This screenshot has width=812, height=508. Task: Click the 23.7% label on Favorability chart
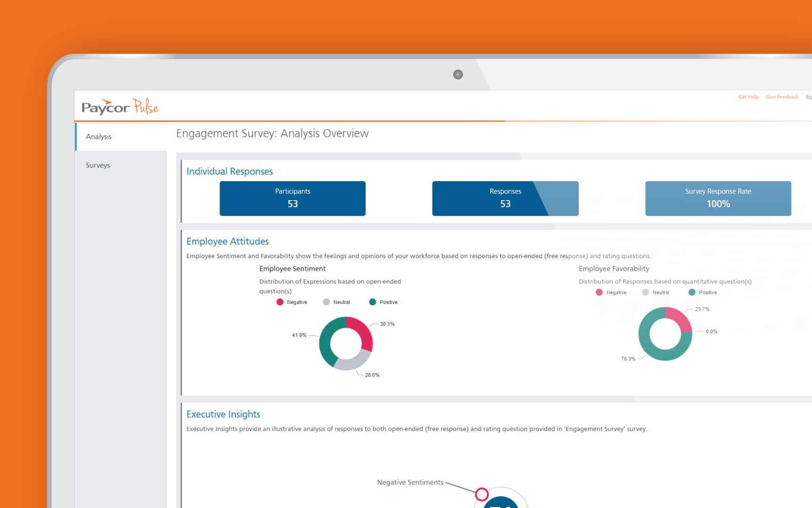tap(702, 309)
